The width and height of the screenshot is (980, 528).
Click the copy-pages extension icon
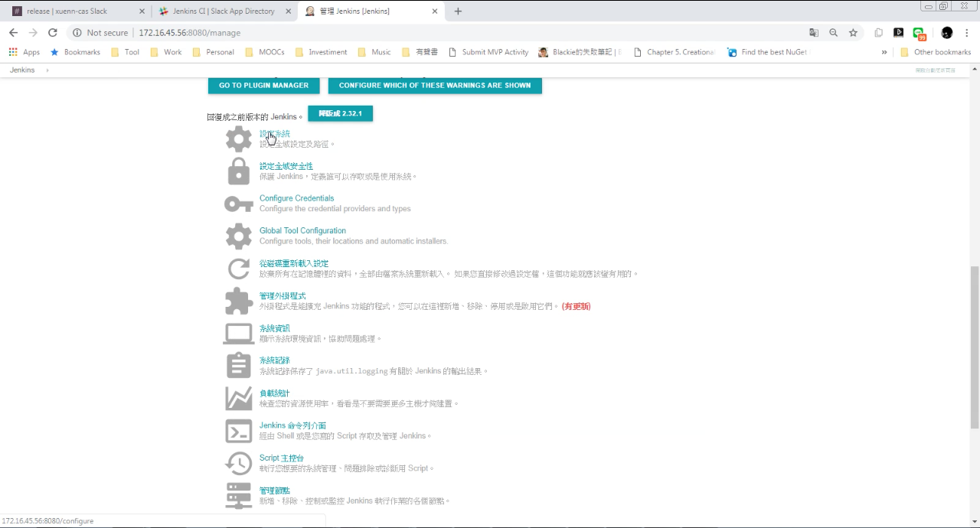[879, 33]
